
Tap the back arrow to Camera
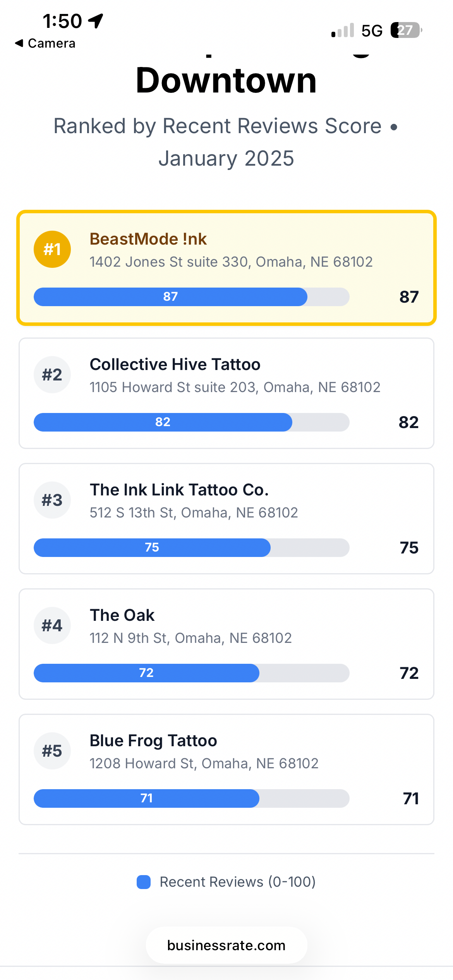coord(19,43)
